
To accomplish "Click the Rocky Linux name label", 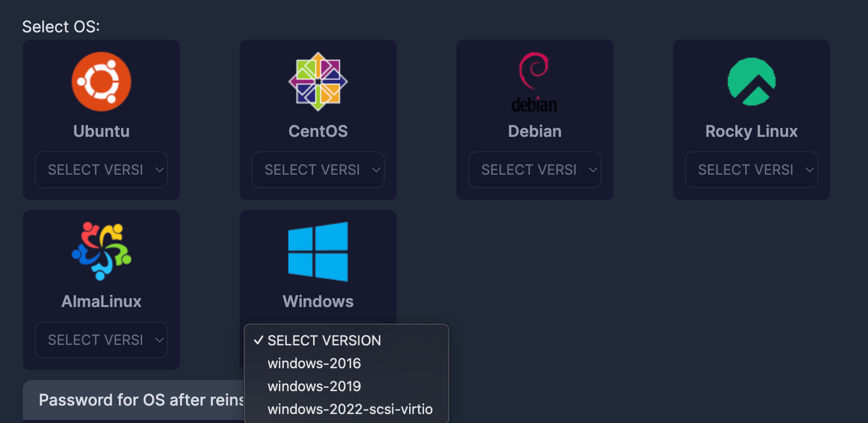I will (x=751, y=131).
